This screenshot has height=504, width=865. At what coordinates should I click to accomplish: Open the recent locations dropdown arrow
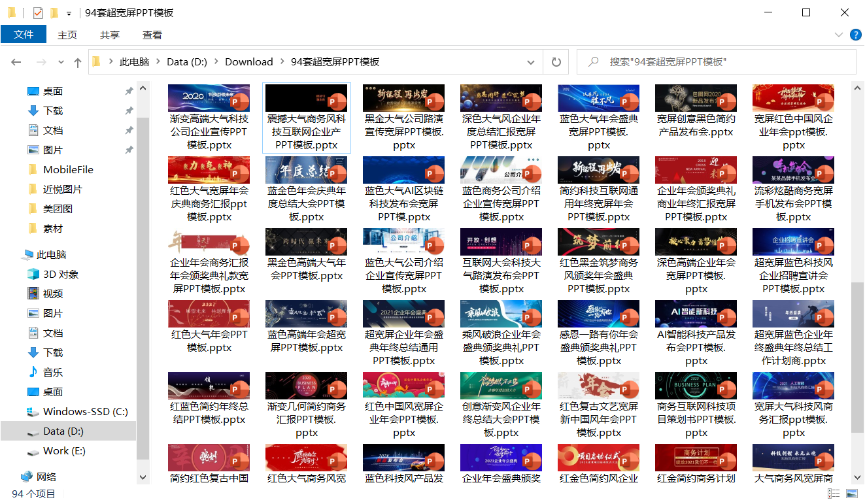(x=61, y=62)
